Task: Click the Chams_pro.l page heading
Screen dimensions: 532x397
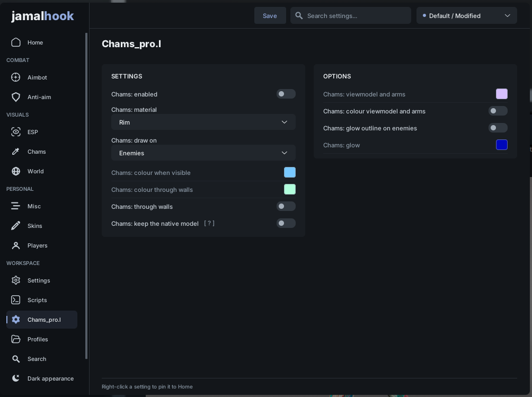Action: 131,44
